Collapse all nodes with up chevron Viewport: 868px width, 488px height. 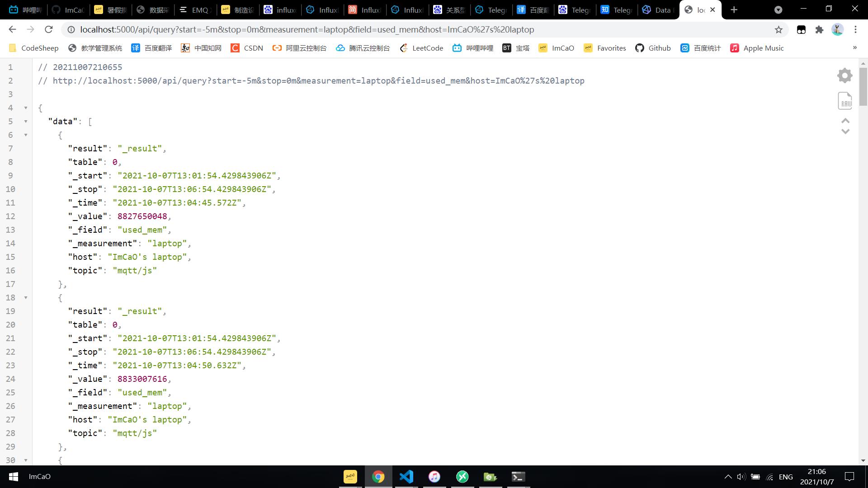coord(845,121)
